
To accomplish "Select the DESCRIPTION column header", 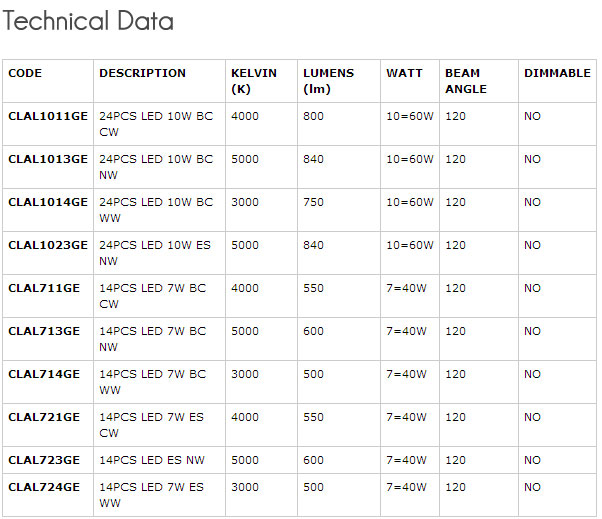I will [142, 73].
